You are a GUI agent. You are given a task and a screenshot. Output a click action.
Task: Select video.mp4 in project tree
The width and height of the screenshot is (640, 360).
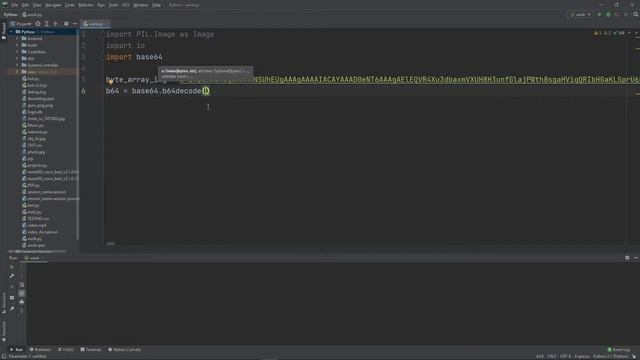[x=34, y=225]
